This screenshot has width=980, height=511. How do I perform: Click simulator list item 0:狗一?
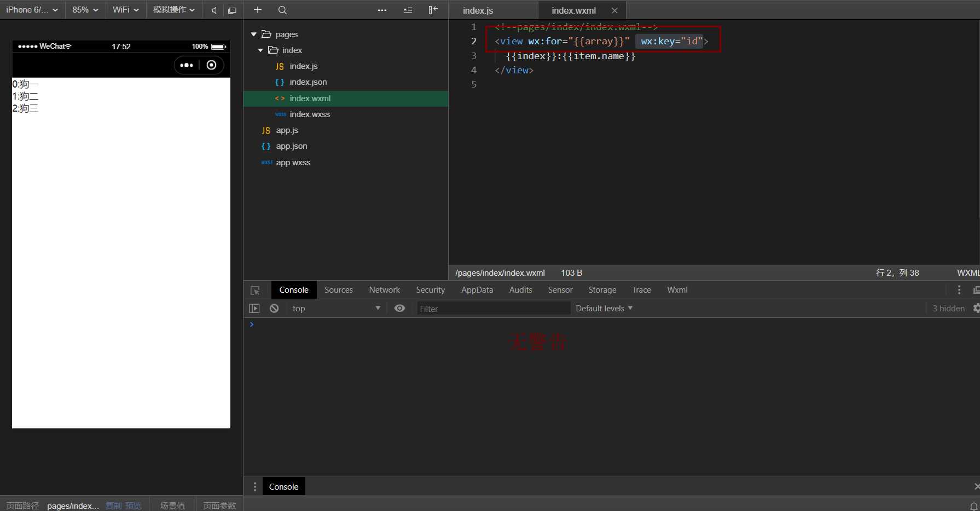(x=26, y=84)
